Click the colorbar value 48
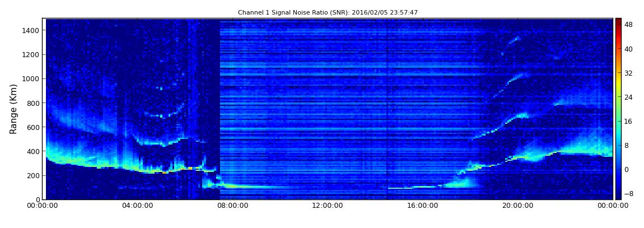 (628, 25)
